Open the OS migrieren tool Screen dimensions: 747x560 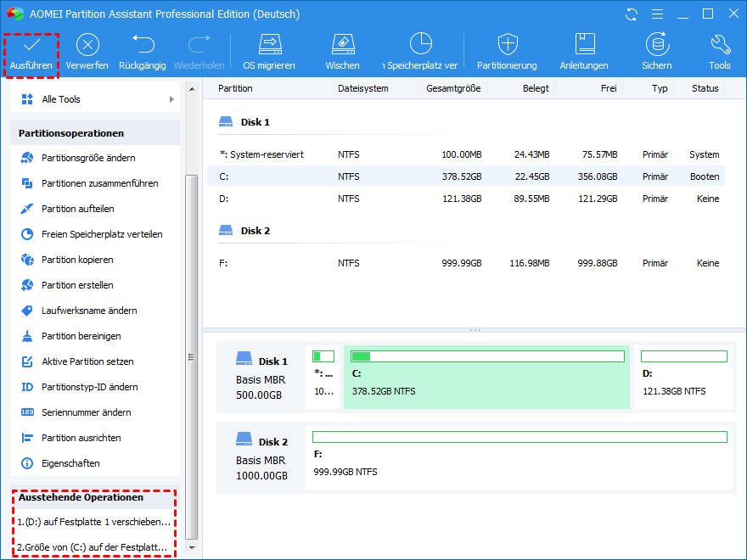[269, 46]
